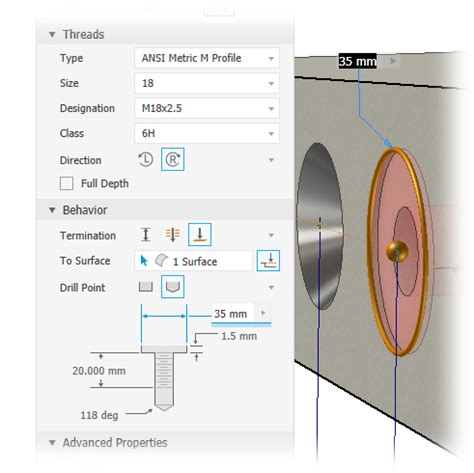
Task: Open the thread Type dropdown
Action: point(207,58)
